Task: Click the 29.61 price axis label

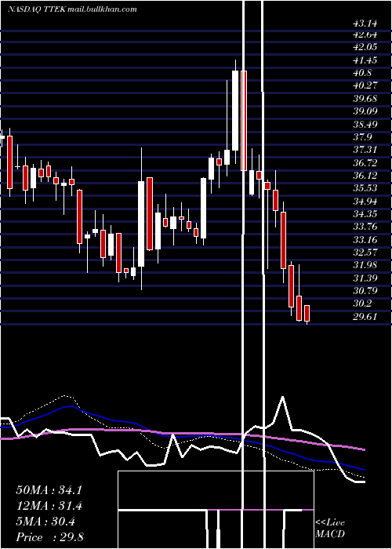Action: (365, 317)
